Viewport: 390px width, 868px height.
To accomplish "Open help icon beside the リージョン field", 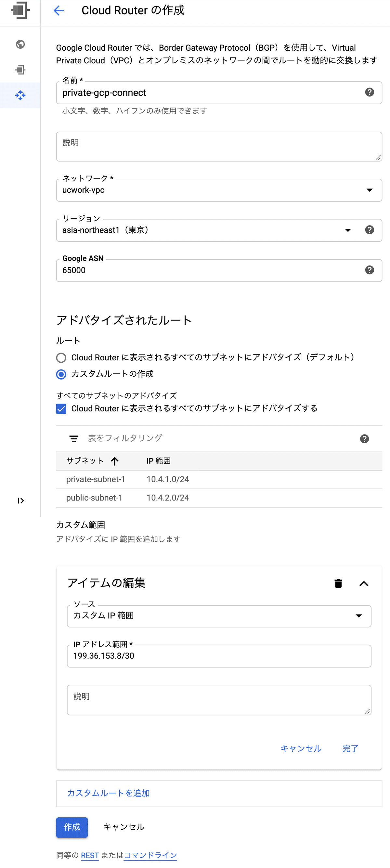I will 370,230.
